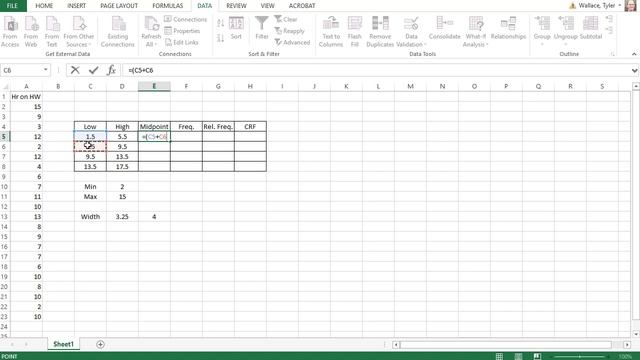This screenshot has height=360, width=640.
Task: Switch to the PAGE LAYOUT tab
Action: coord(119,6)
